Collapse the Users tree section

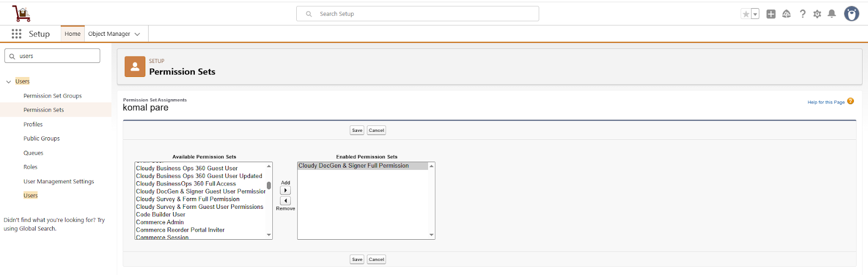click(x=9, y=82)
